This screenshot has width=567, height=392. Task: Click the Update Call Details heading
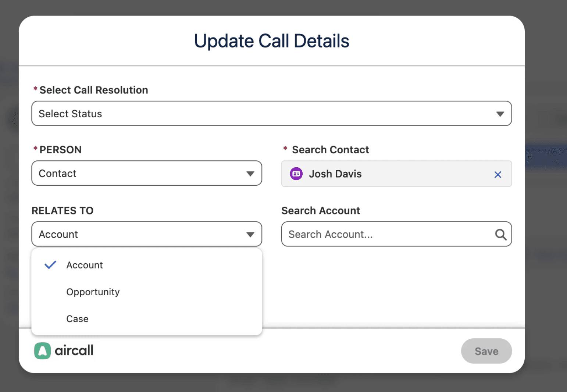pyautogui.click(x=271, y=41)
